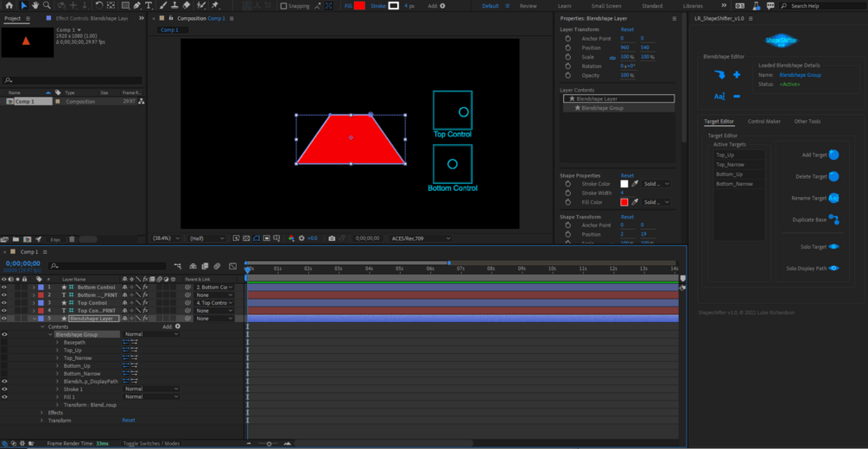Select the Zoom magnifier tool
868x449 pixels.
tap(47, 5)
